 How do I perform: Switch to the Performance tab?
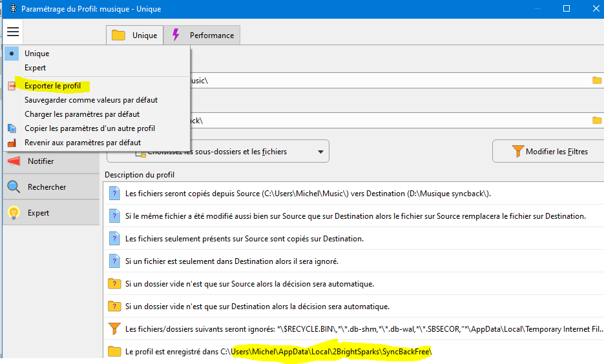[202, 35]
